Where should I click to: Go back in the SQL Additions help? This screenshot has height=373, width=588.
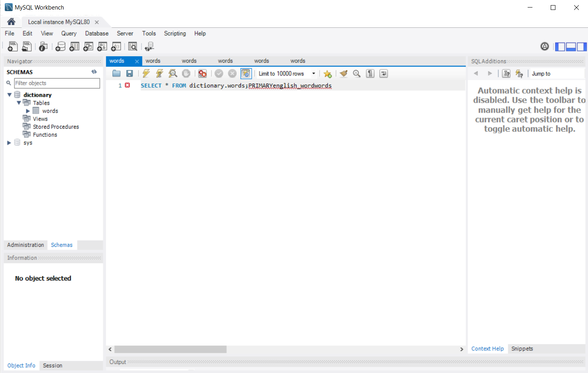click(x=476, y=73)
